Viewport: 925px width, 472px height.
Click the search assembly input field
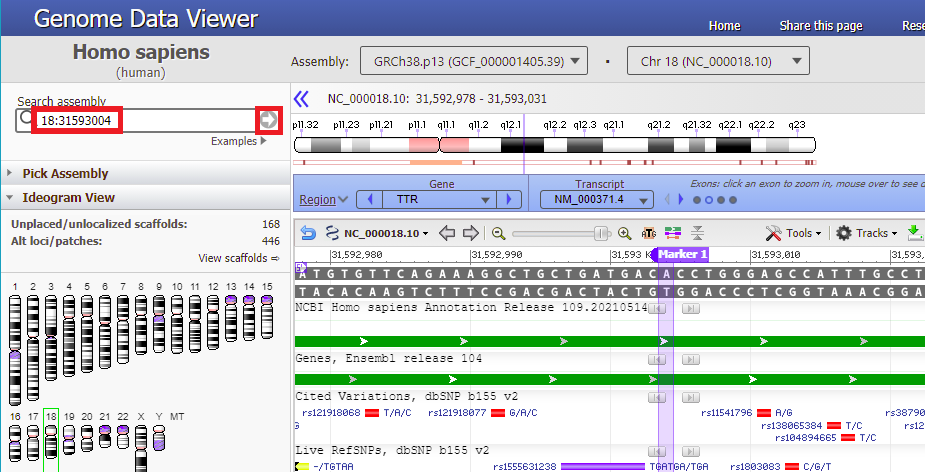click(x=144, y=120)
